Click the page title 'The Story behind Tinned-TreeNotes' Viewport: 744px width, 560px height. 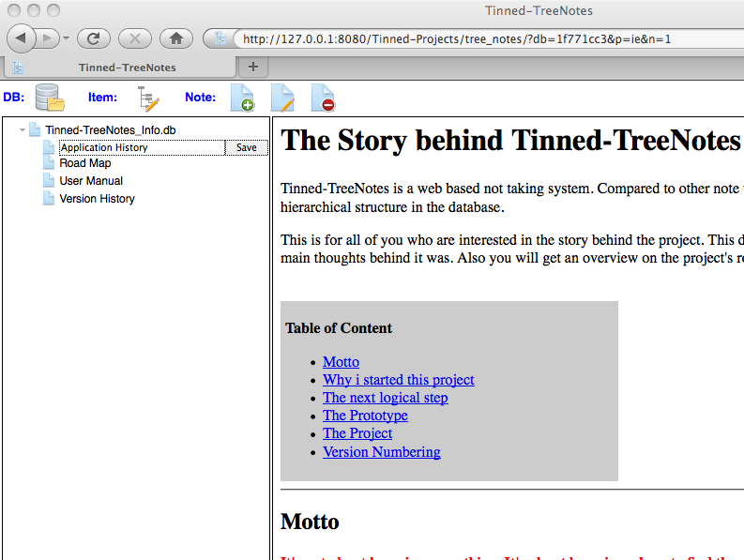[x=510, y=141]
